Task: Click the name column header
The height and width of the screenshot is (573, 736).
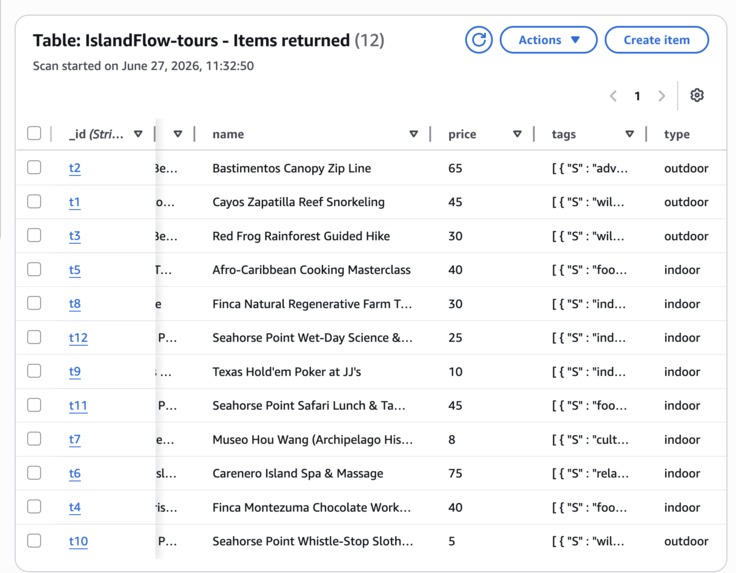Action: [x=228, y=134]
